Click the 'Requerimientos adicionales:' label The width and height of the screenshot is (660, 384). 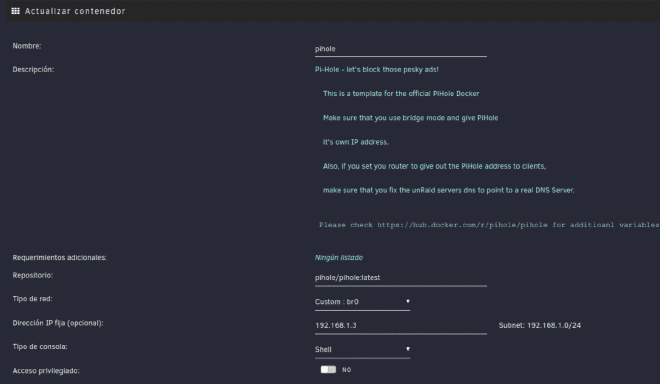(x=59, y=258)
